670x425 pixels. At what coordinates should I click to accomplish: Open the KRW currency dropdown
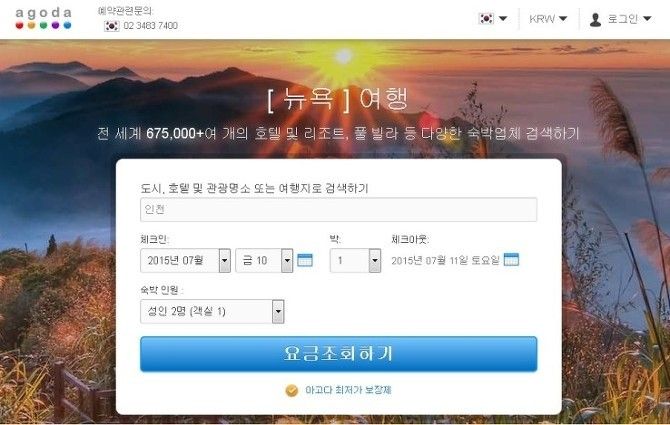pos(548,19)
